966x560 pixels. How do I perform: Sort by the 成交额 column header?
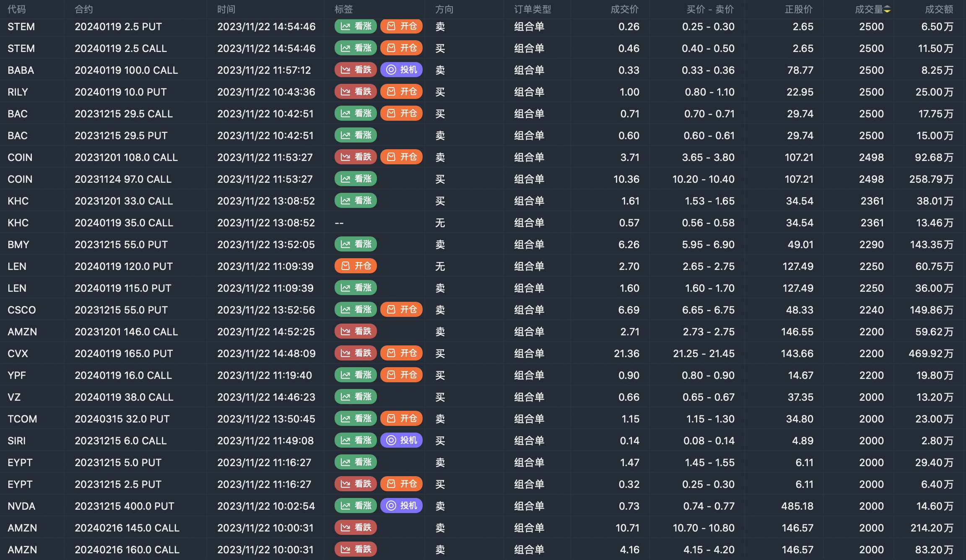939,9
